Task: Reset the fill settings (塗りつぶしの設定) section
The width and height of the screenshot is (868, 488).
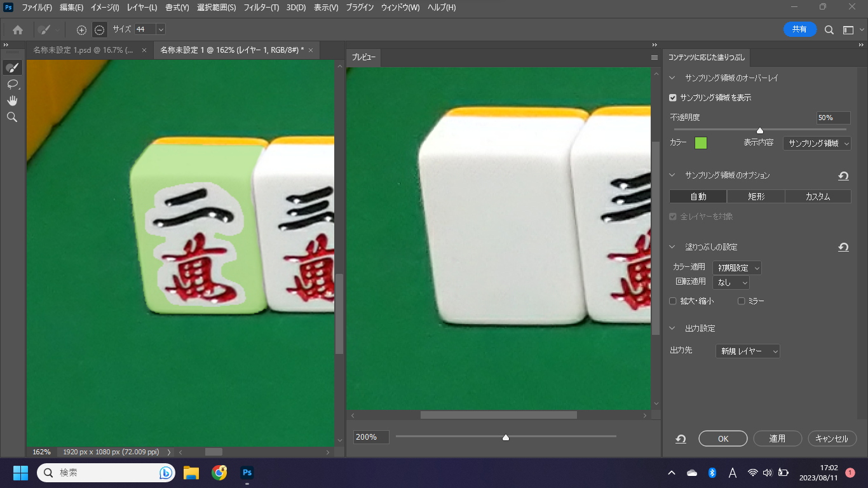Action: click(x=843, y=247)
